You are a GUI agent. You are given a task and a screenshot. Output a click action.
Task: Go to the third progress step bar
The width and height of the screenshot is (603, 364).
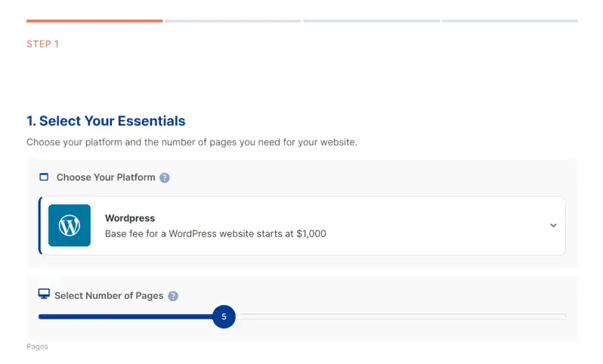tap(371, 21)
